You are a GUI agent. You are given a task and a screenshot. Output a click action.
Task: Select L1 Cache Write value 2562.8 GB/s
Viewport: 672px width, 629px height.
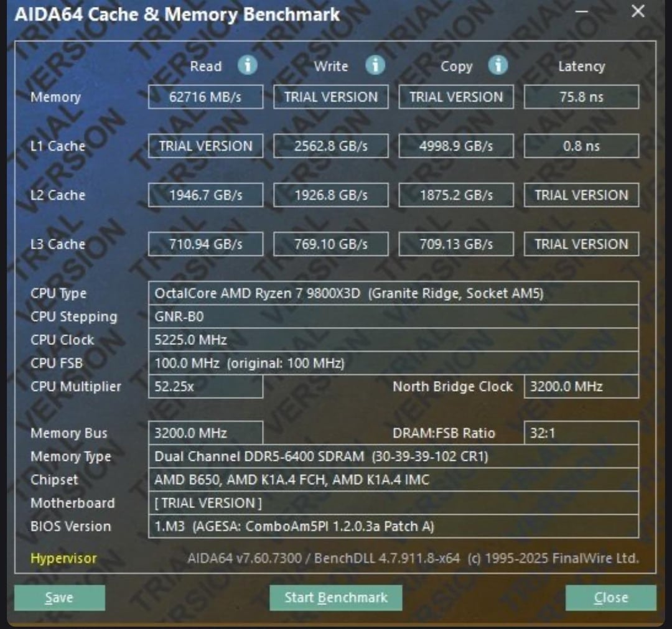pos(331,146)
